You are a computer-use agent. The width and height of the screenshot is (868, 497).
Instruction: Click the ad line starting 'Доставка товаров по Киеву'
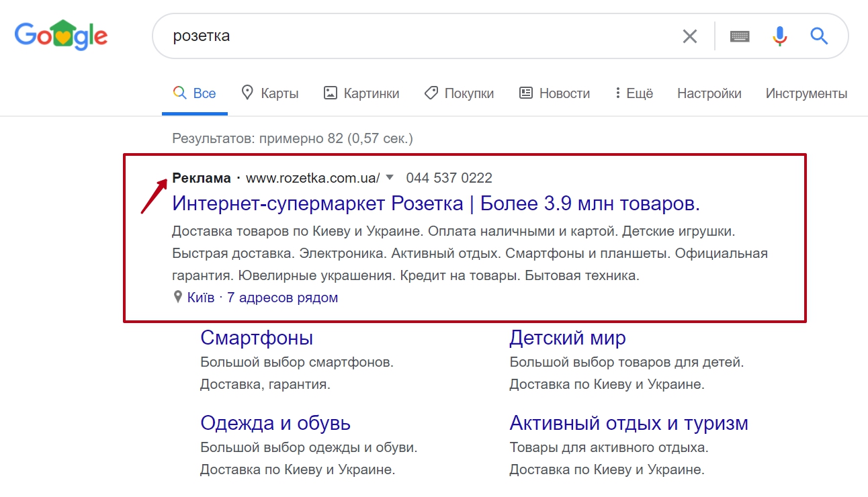pyautogui.click(x=454, y=232)
